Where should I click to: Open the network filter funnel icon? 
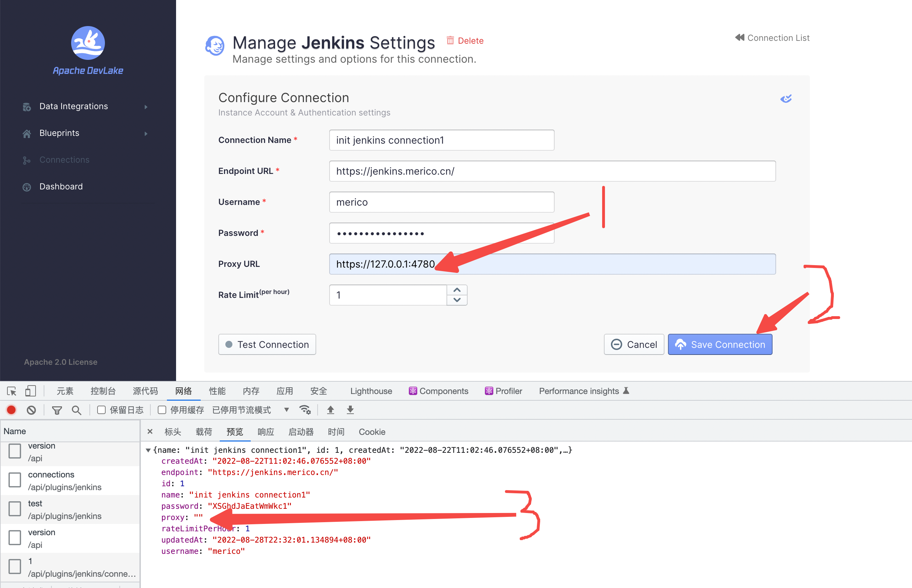pos(57,410)
